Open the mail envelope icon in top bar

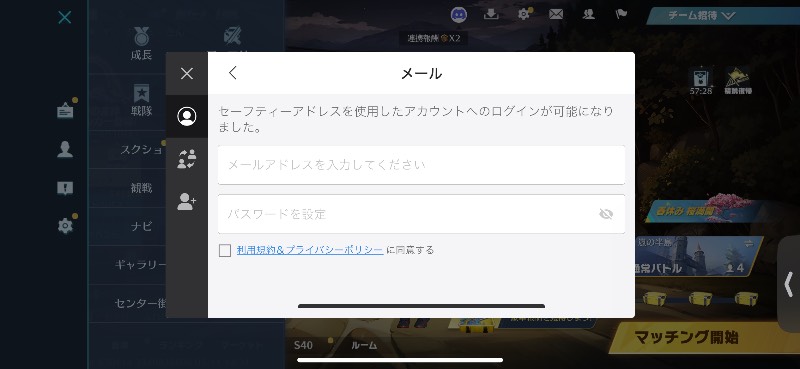point(556,14)
